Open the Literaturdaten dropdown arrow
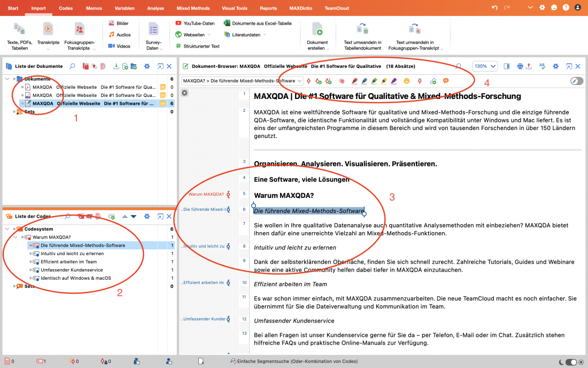588x368 pixels. tap(265, 35)
